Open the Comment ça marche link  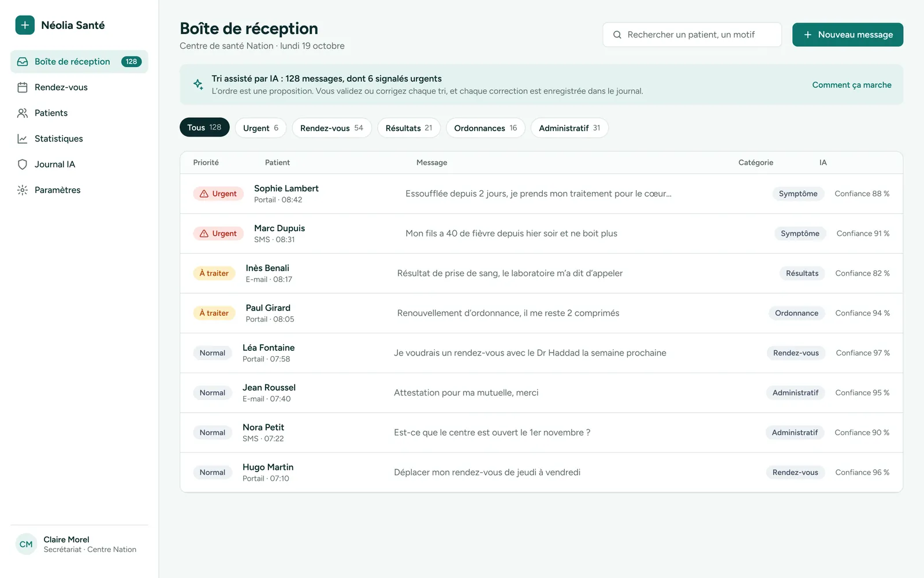852,85
